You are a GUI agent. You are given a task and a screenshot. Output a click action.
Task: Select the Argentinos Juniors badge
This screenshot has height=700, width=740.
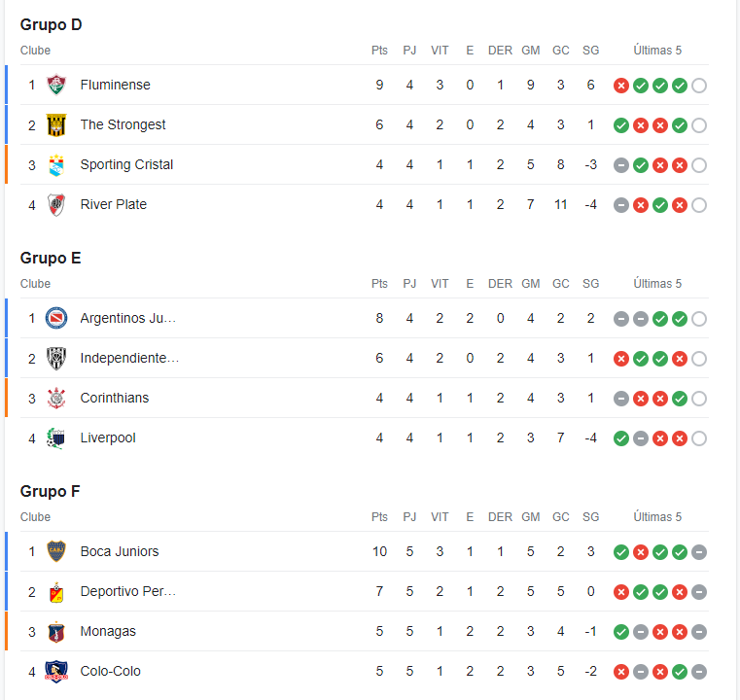tap(56, 318)
